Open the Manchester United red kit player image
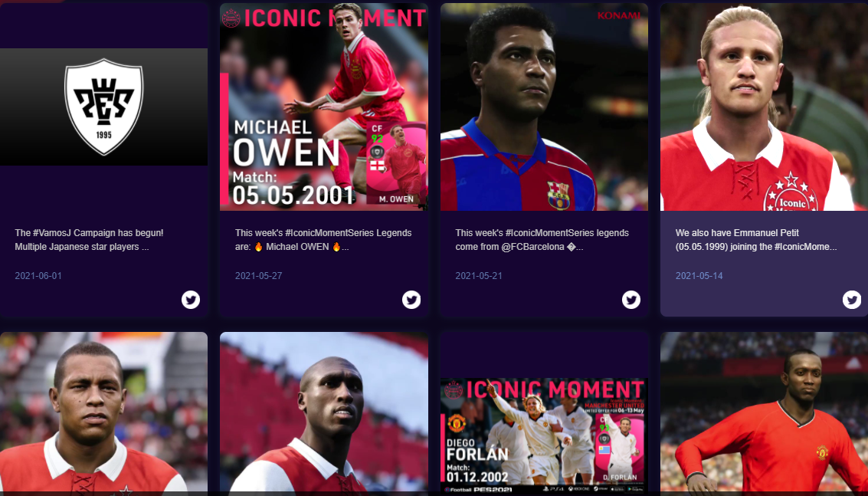Screen dimensions: 868x496 (x=764, y=413)
